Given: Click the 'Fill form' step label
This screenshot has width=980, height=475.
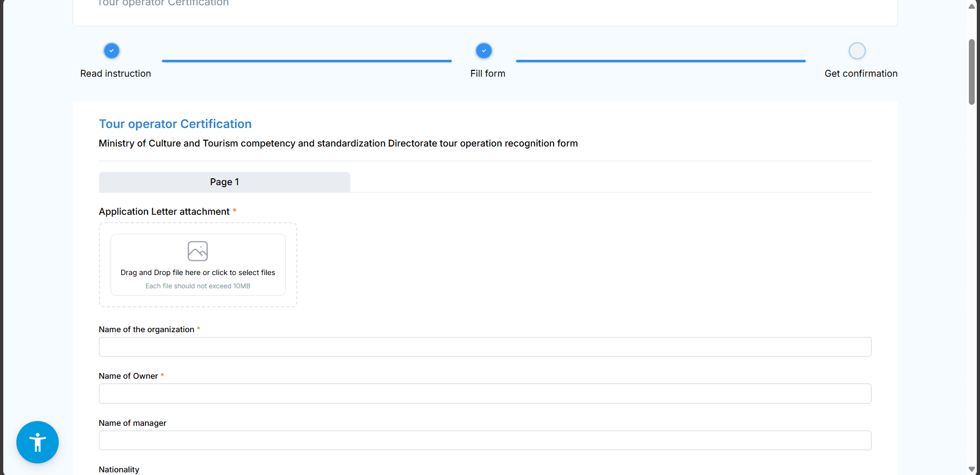Looking at the screenshot, I should [x=488, y=74].
